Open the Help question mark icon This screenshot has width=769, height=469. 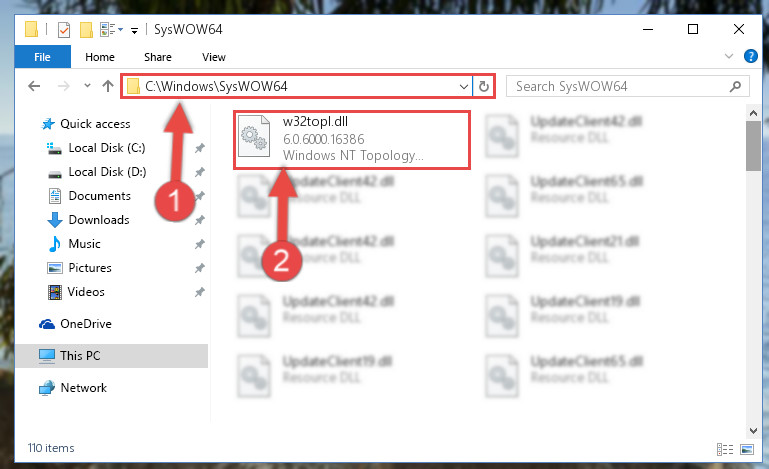pos(750,56)
